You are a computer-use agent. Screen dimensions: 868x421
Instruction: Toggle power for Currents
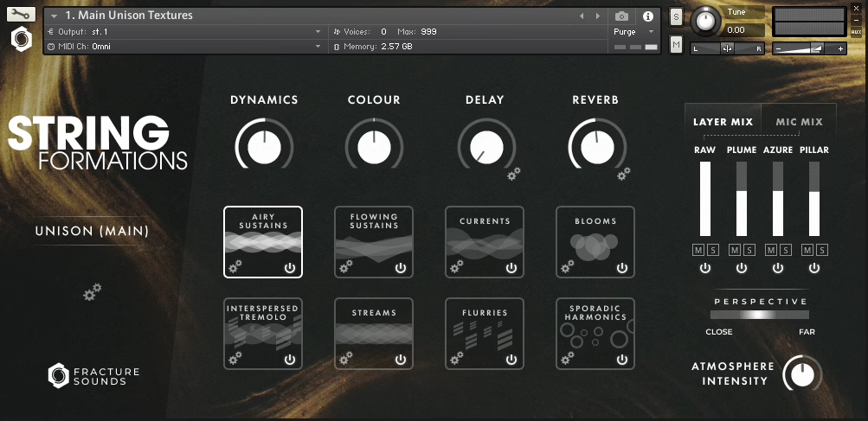[511, 268]
